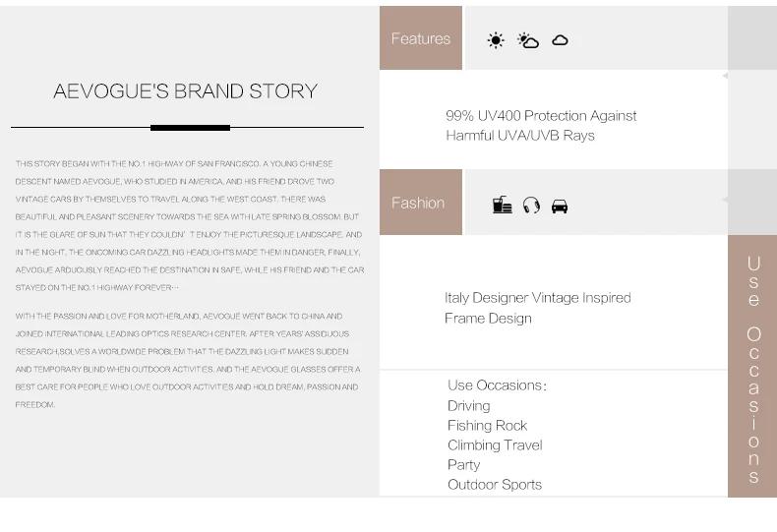Screen dimensions: 777x532
Task: Click the Climbing Travel list entry
Action: tap(495, 444)
